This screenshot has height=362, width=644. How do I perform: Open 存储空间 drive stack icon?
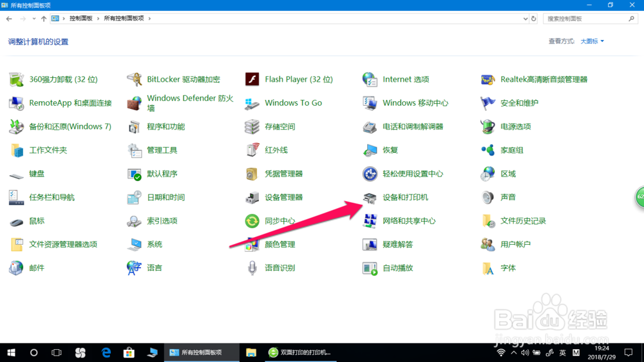[252, 126]
